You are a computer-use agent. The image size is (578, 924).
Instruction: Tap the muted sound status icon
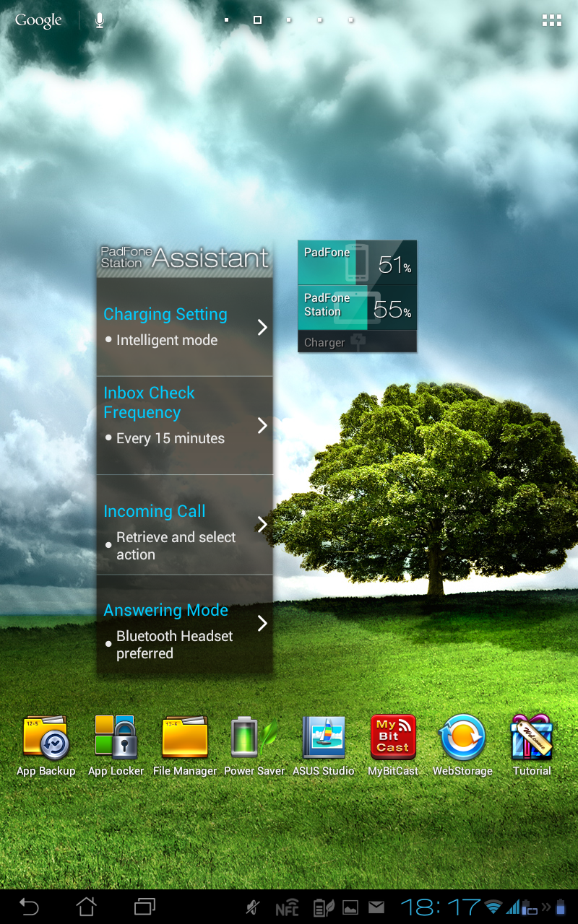(253, 907)
